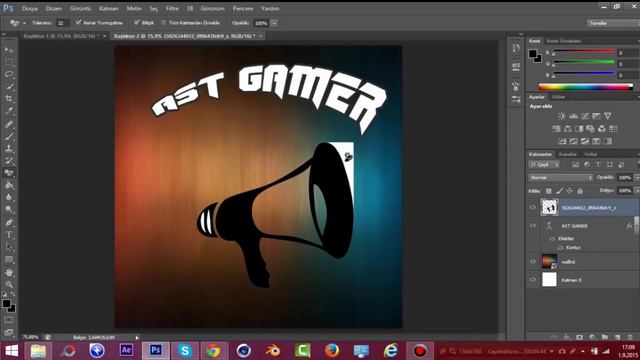The height and width of the screenshot is (360, 640).
Task: Hide the AST GAMER text layer
Action: tap(533, 226)
